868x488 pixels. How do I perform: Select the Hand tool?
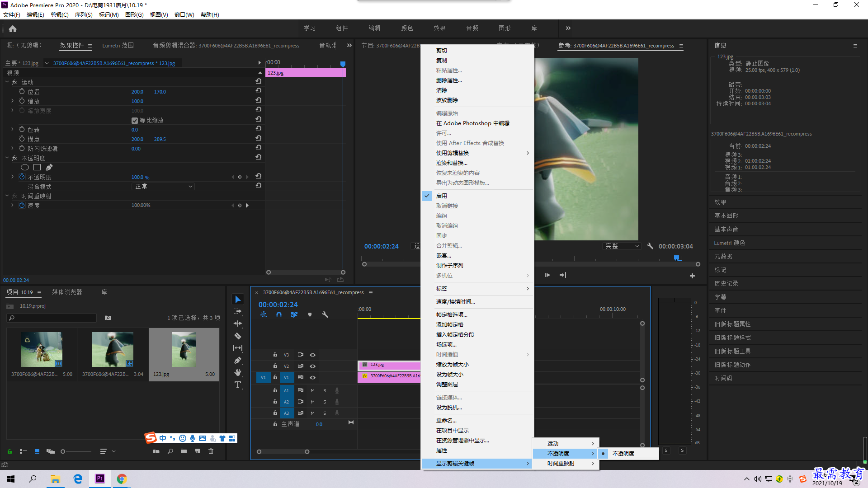pos(238,372)
